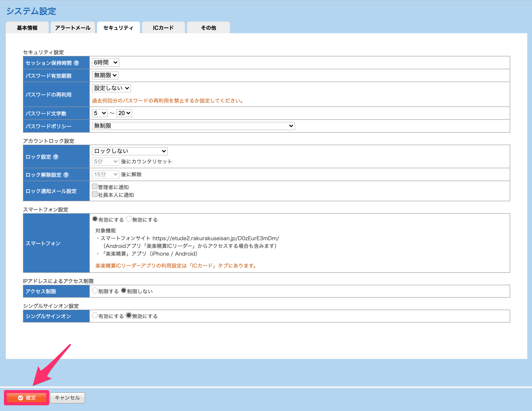Select the セキュリティ tab
The image size is (532, 411).
[118, 28]
